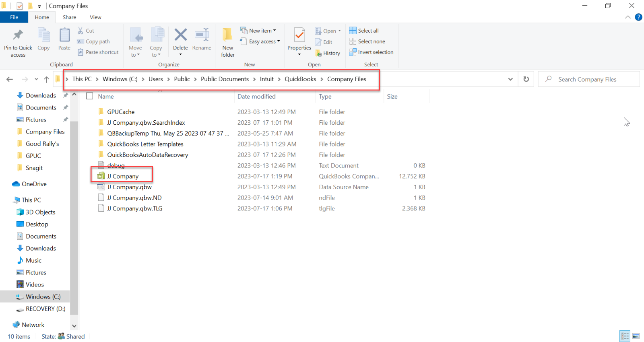The height and width of the screenshot is (342, 644).
Task: Open the GPUCache folder
Action: click(121, 112)
